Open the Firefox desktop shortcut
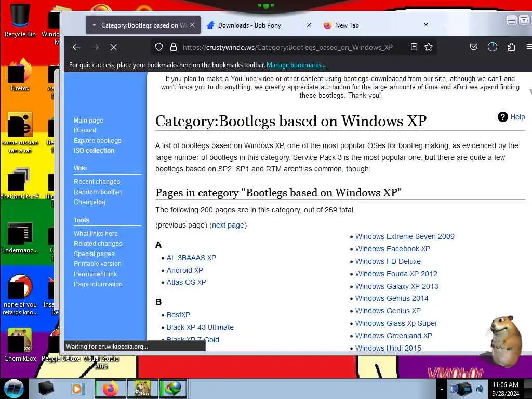The width and height of the screenshot is (532, 399). [x=20, y=75]
